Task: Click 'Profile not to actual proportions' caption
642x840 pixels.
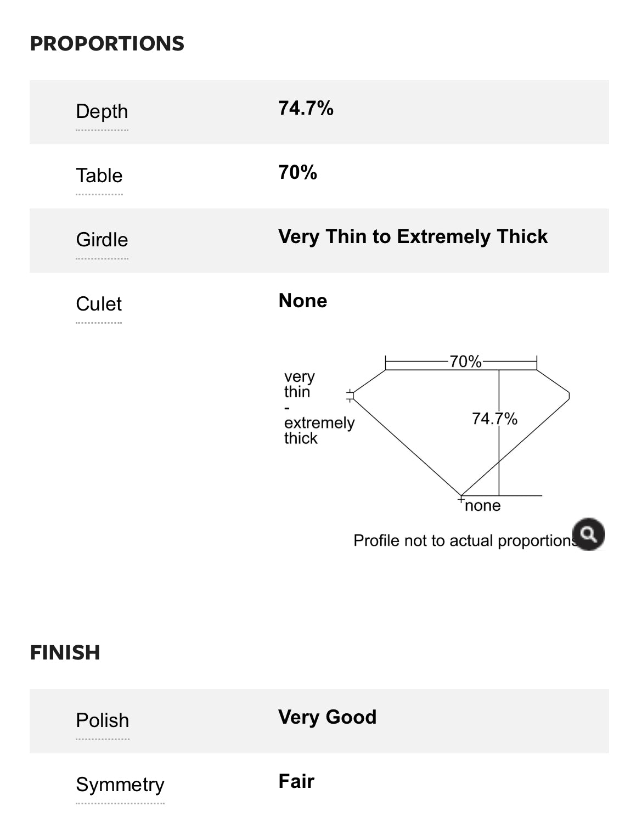Action: [464, 540]
